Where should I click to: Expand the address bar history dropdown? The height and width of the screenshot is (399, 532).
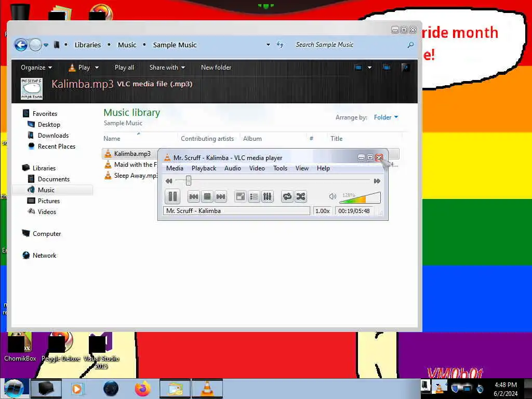coord(268,45)
